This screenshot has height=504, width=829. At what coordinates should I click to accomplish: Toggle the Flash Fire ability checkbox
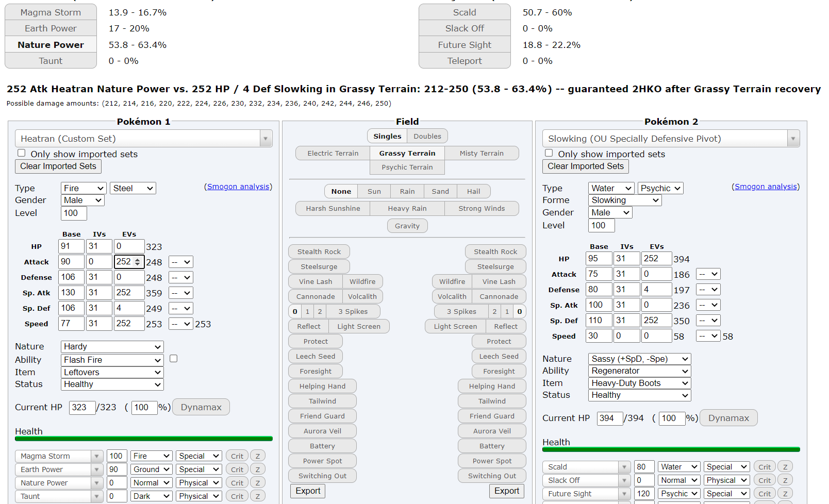pos(174,358)
